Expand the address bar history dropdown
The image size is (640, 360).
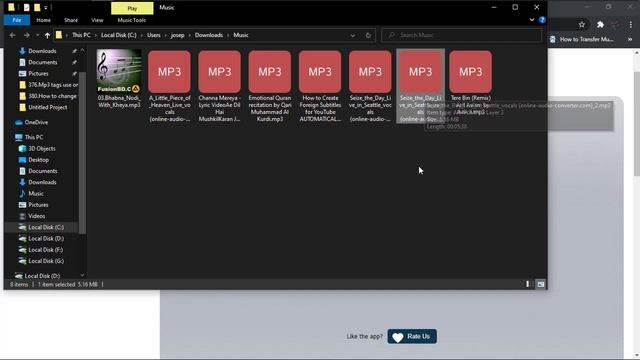(x=353, y=36)
